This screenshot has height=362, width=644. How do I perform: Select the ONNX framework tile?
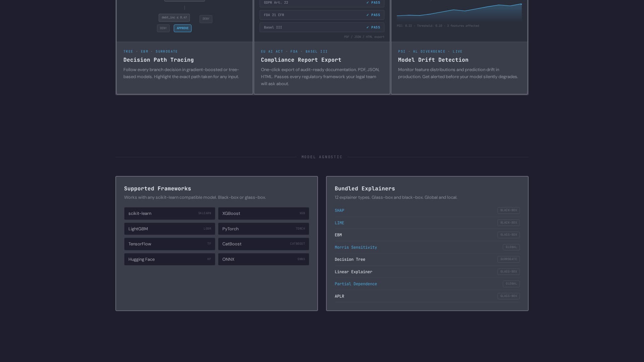(264, 259)
